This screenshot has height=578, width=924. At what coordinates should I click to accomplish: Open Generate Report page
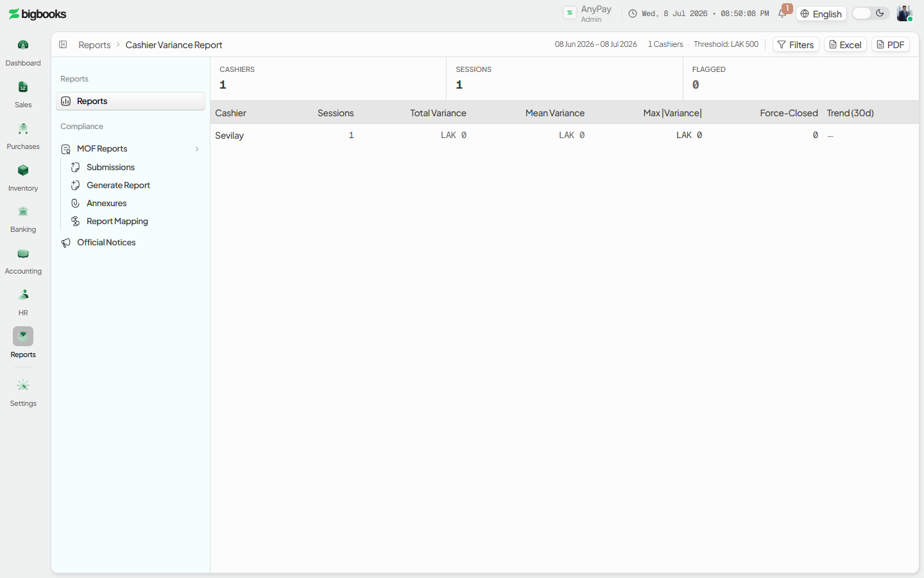coord(118,185)
